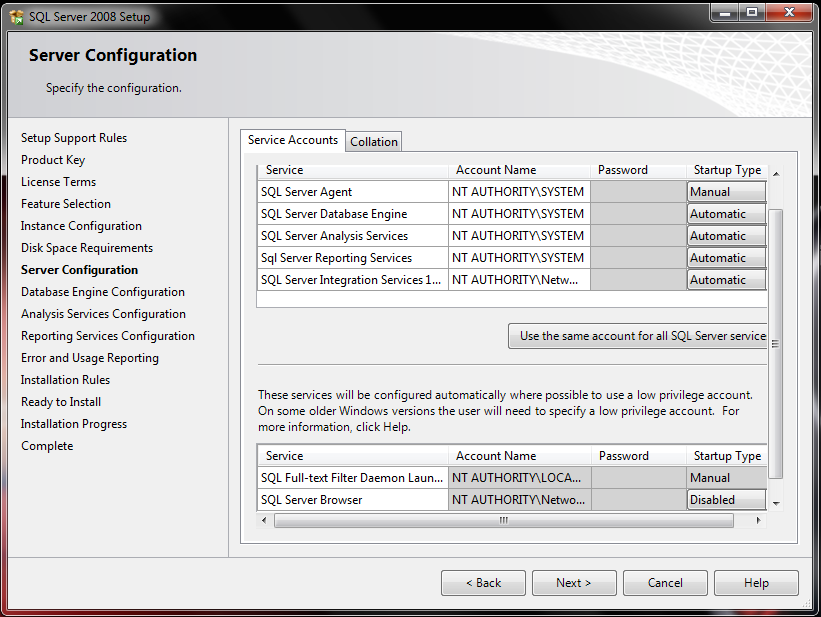Click Use the same account for all SQL Server services
The height and width of the screenshot is (617, 821).
tap(638, 336)
